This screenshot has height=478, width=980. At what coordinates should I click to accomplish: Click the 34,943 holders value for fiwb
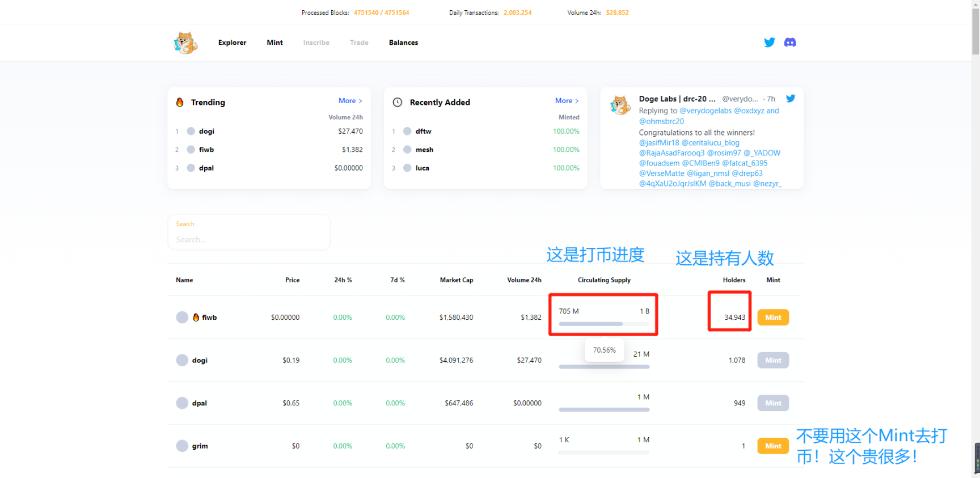click(x=734, y=318)
